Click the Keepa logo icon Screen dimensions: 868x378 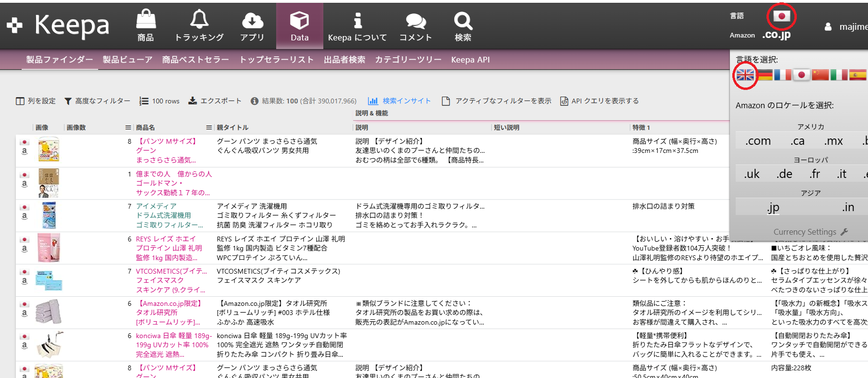pos(15,25)
